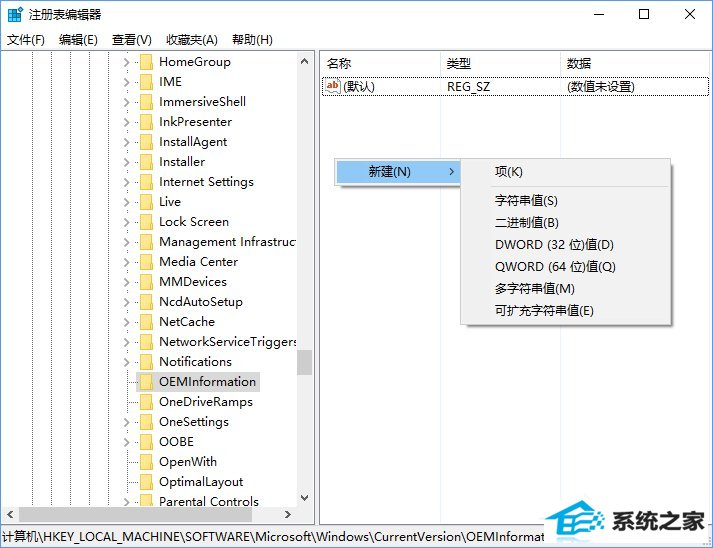The height and width of the screenshot is (548, 713).
Task: Choose DWORD (32 位)值(D) from submenu
Action: coord(554,245)
